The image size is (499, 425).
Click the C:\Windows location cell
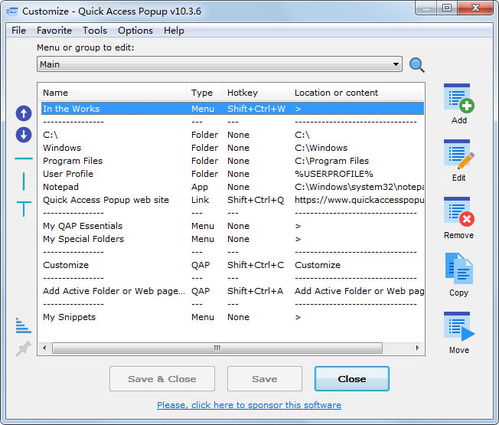[321, 148]
